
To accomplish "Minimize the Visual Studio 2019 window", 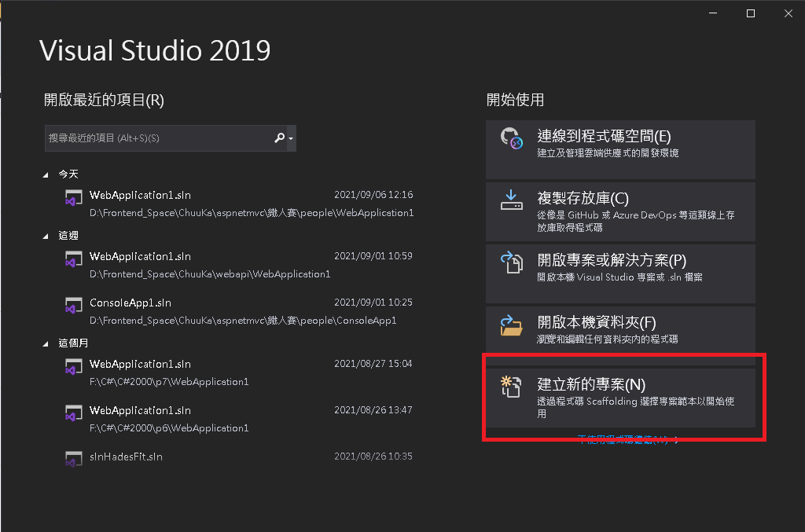I will [713, 13].
